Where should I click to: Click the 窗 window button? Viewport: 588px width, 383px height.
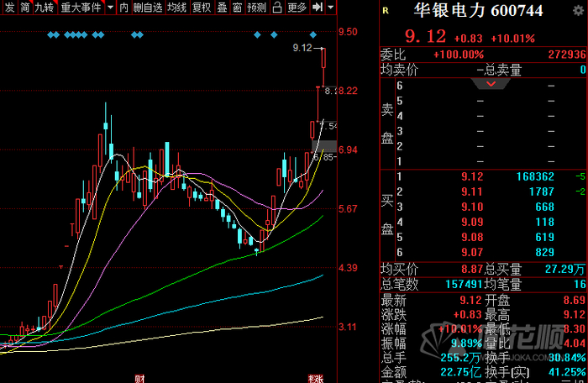pyautogui.click(x=237, y=7)
